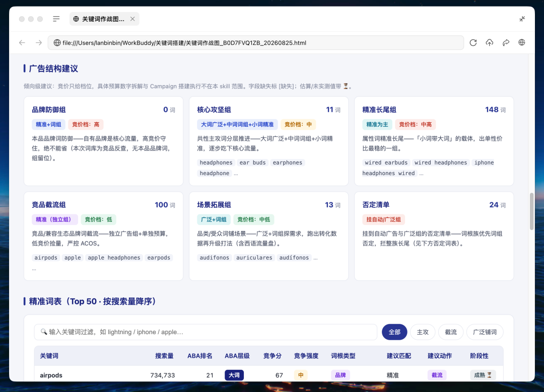Click the 品牌防御组 card title
Image resolution: width=544 pixels, height=392 pixels.
click(x=48, y=110)
